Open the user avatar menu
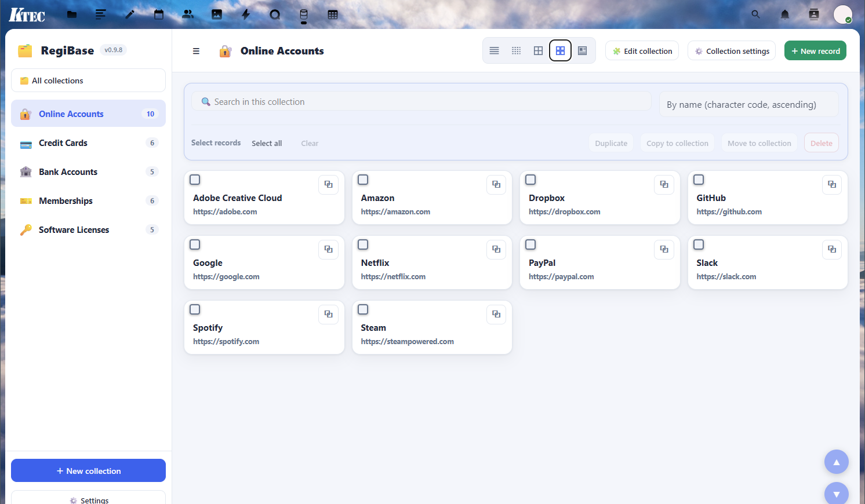This screenshot has width=865, height=504. click(842, 14)
